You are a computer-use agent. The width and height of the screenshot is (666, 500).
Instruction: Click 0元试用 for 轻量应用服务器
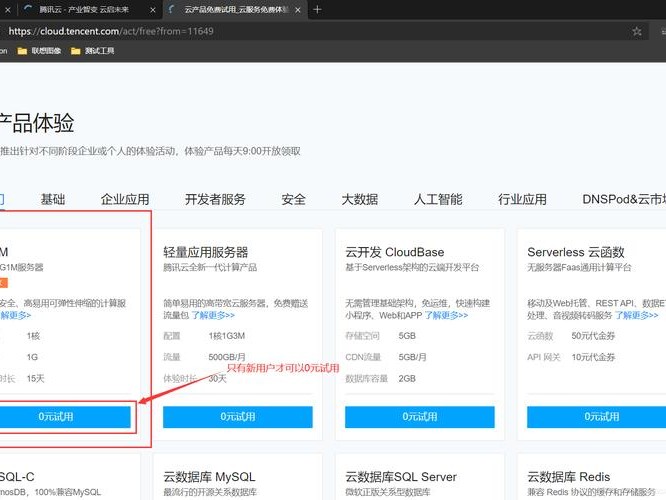[x=238, y=417]
